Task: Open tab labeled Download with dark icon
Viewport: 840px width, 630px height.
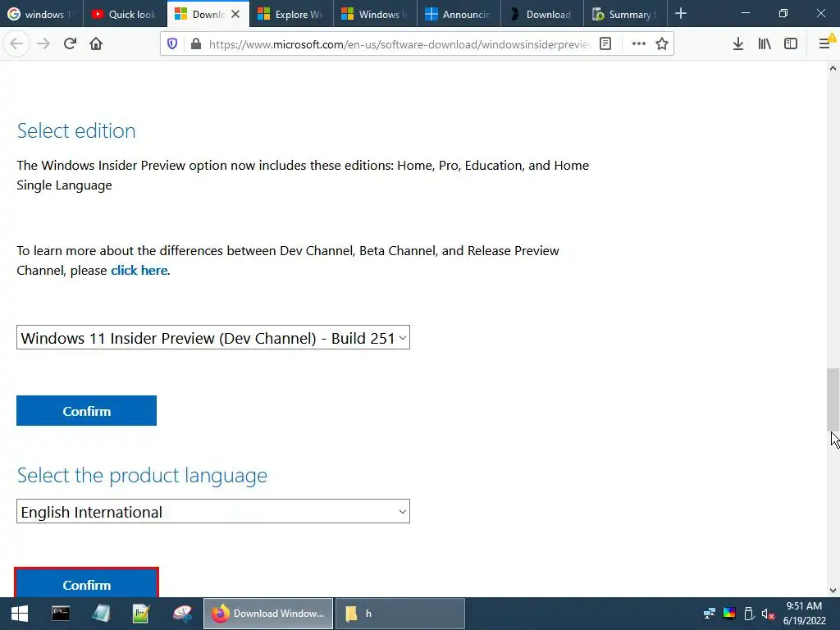Action: click(x=542, y=14)
